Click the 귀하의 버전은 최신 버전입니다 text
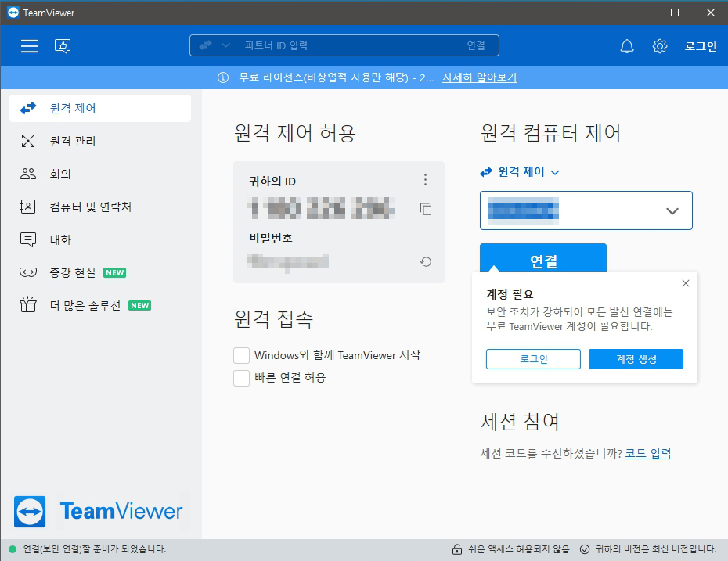Screen dimensions: 728x561 pos(655,549)
